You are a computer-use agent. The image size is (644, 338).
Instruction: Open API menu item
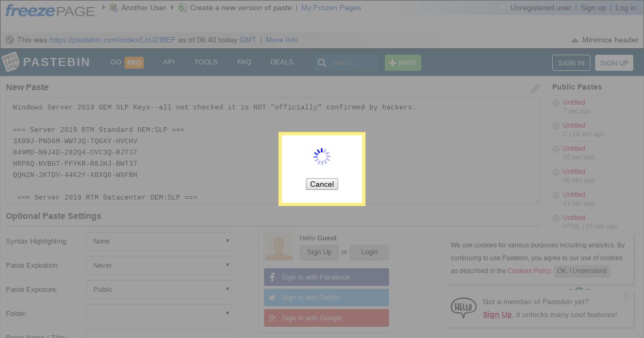tap(169, 62)
